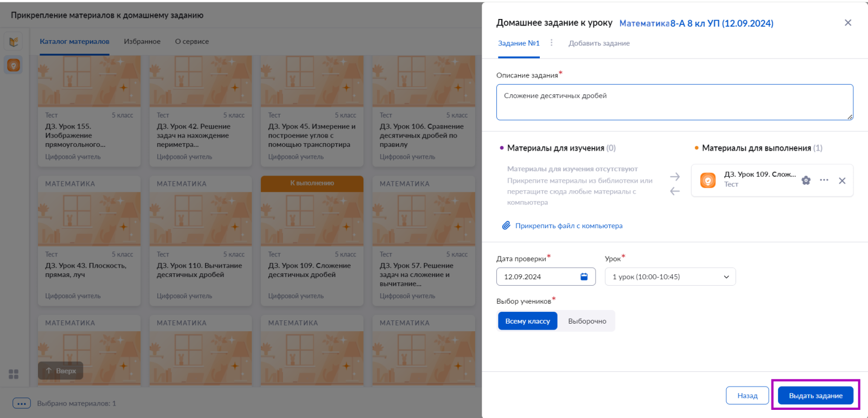868x418 pixels.
Task: Select the К выполнению card Урок 109
Action: tap(312, 241)
